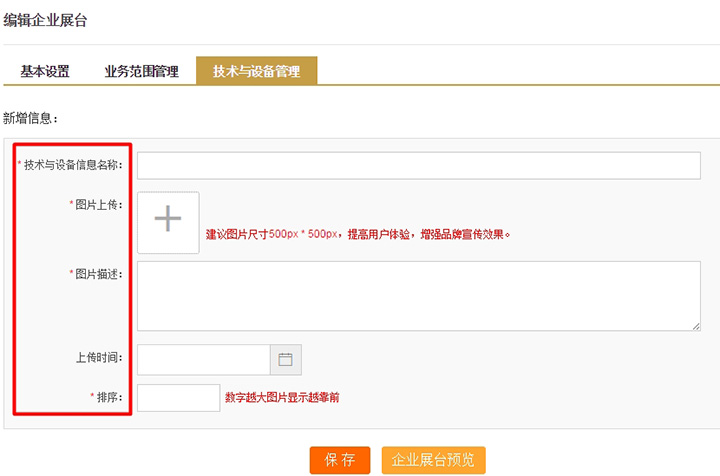Viewport: 720px width, 476px height.
Task: Click the 技术与设备信息名称 field label
Action: pos(72,164)
